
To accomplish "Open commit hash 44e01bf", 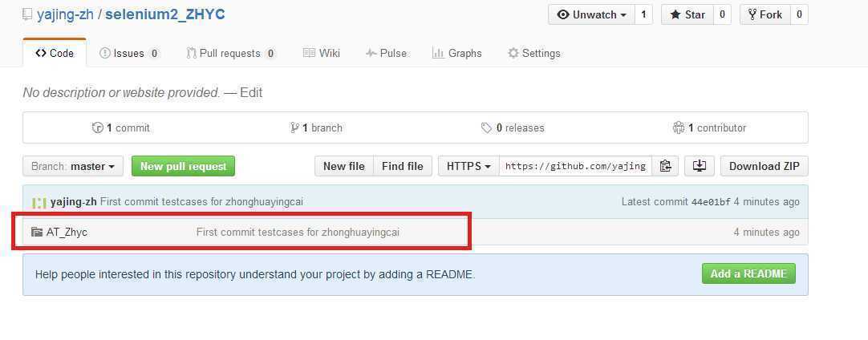I will coord(710,202).
